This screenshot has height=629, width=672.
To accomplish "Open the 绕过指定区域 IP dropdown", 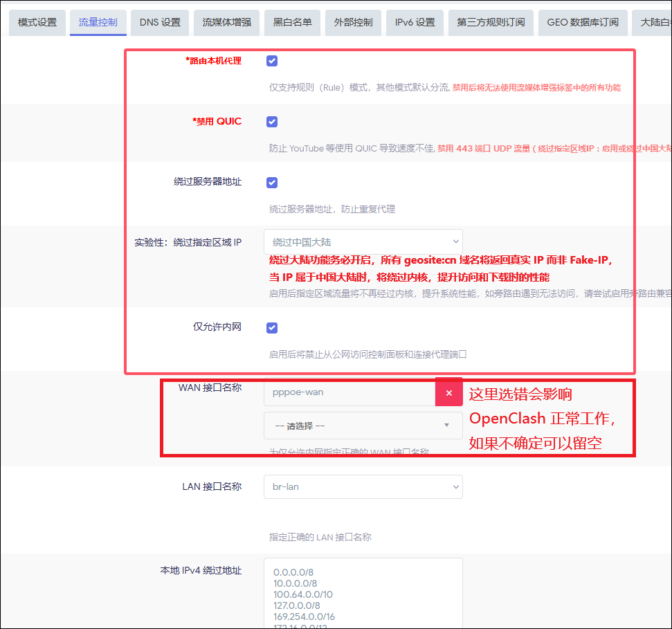I will click(363, 242).
